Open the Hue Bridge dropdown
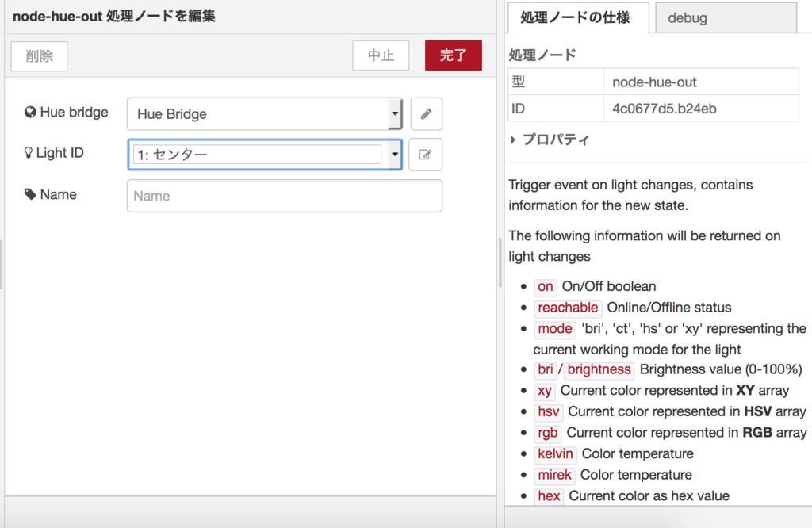Image resolution: width=812 pixels, height=528 pixels. (x=265, y=114)
